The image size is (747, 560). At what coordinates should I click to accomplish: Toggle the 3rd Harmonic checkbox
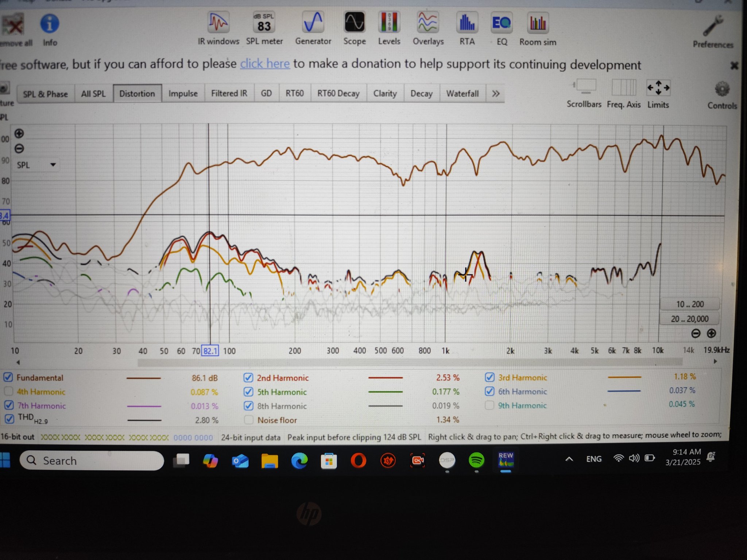[490, 377]
